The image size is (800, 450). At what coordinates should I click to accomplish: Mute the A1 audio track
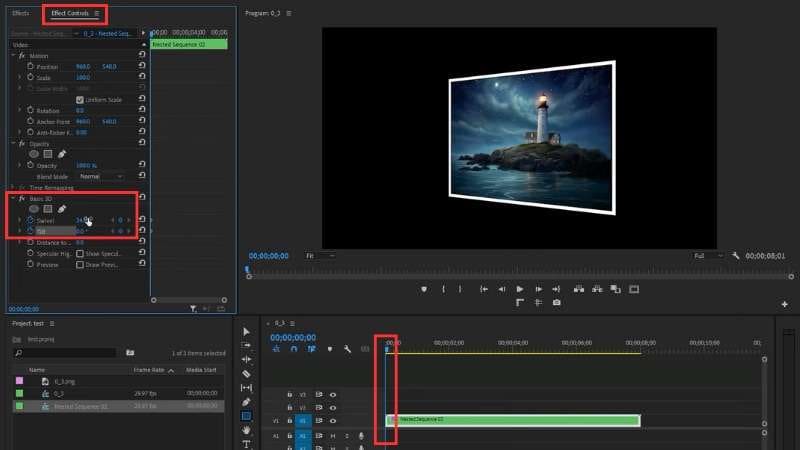pyautogui.click(x=333, y=436)
